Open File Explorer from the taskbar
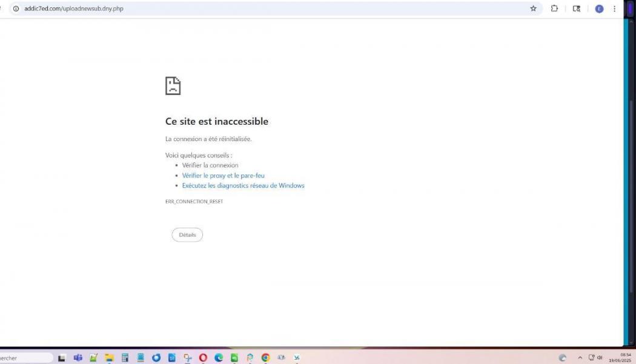This screenshot has height=364, width=636. pos(109,358)
